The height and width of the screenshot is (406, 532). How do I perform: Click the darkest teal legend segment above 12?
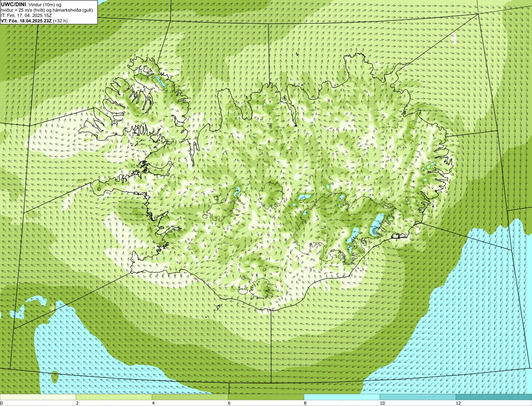tap(494, 397)
